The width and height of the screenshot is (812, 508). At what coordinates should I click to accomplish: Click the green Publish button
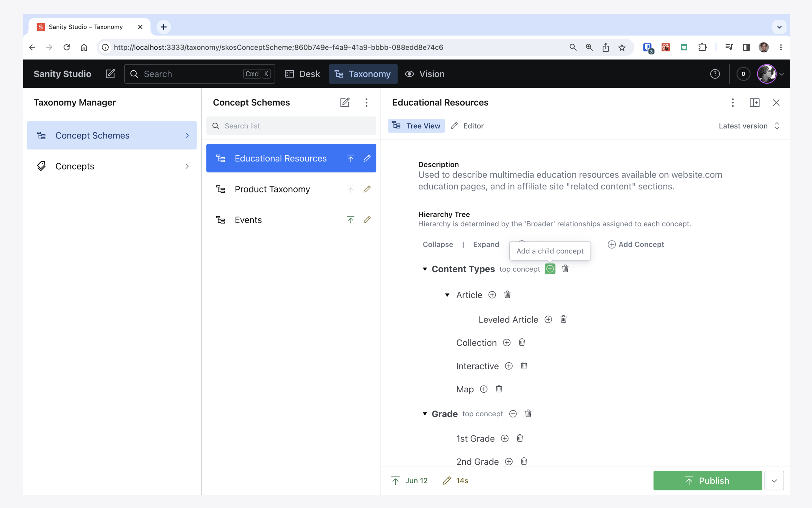pos(707,481)
